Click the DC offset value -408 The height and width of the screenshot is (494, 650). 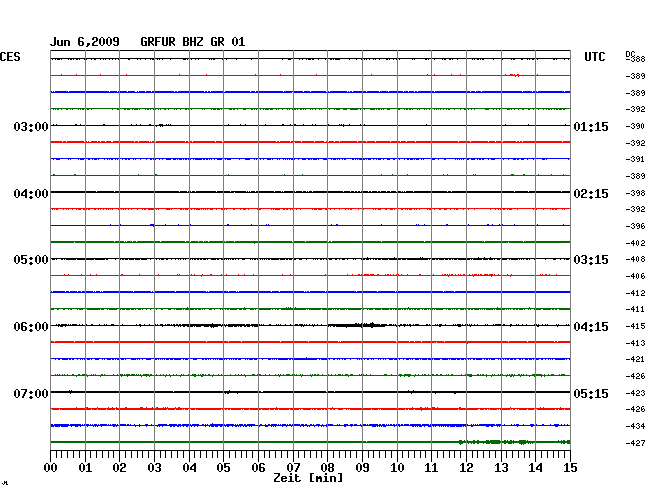pos(635,259)
